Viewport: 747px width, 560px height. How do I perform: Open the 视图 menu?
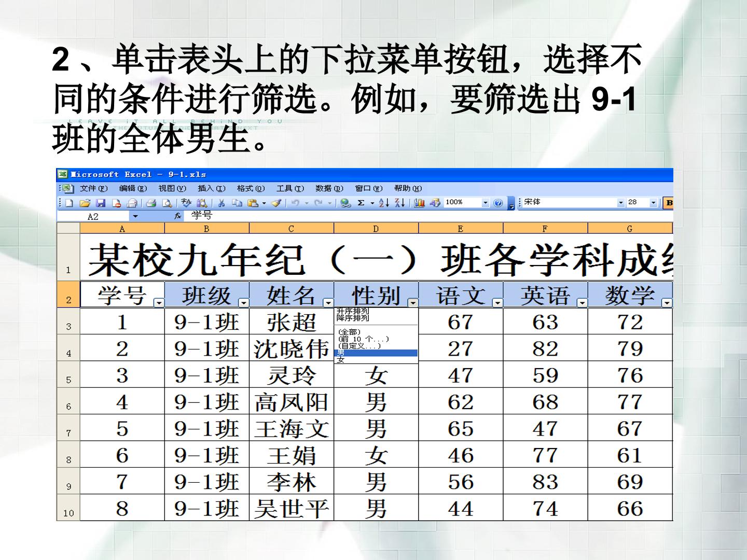(x=172, y=188)
